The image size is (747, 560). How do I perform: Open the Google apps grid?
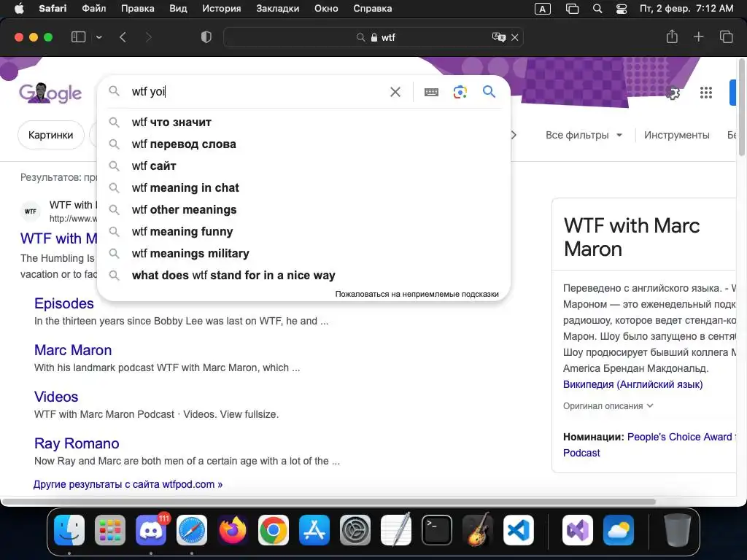click(x=706, y=93)
